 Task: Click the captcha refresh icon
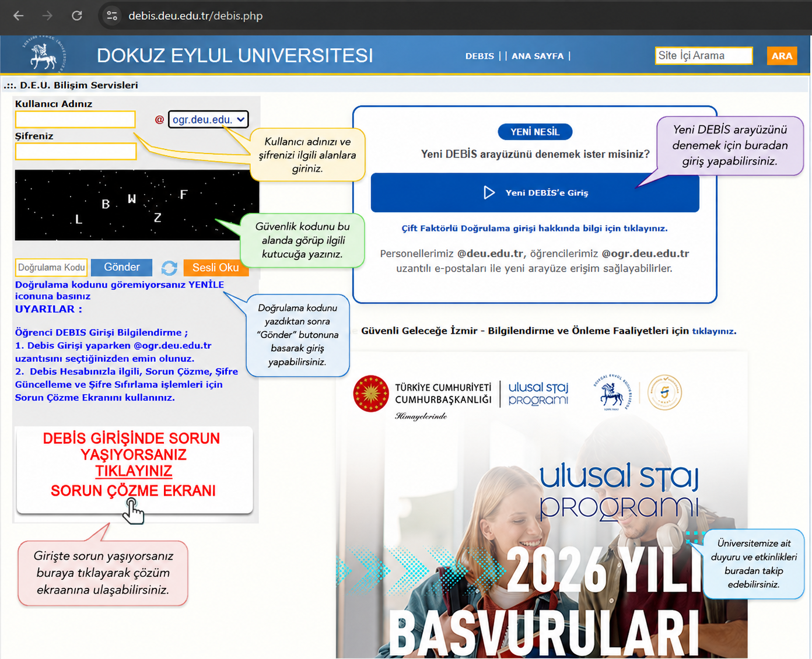coord(169,268)
